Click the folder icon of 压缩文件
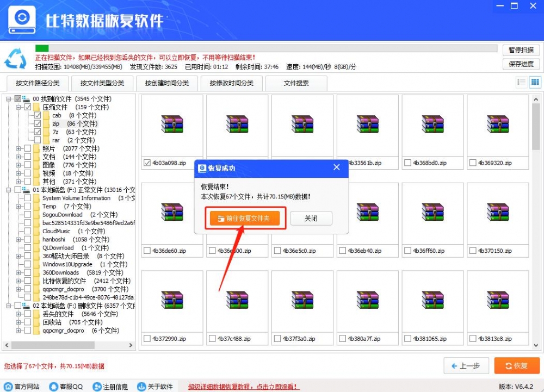The width and height of the screenshot is (544, 392). tap(36, 107)
